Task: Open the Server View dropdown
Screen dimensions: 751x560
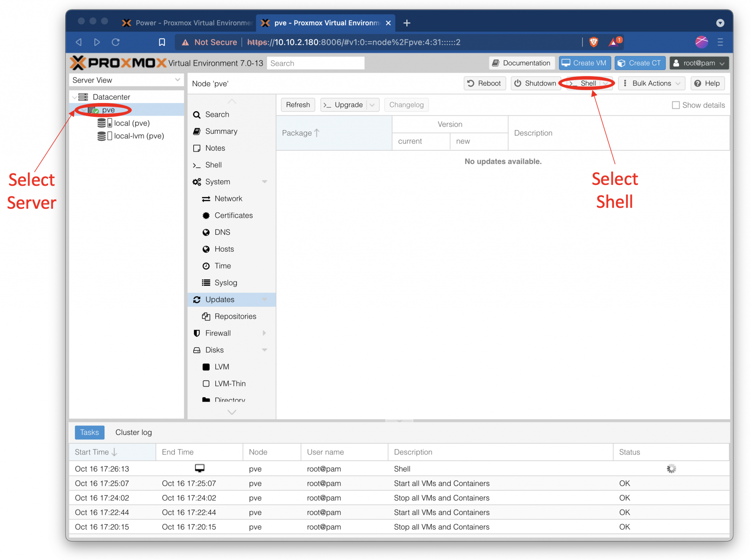Action: pyautogui.click(x=126, y=80)
